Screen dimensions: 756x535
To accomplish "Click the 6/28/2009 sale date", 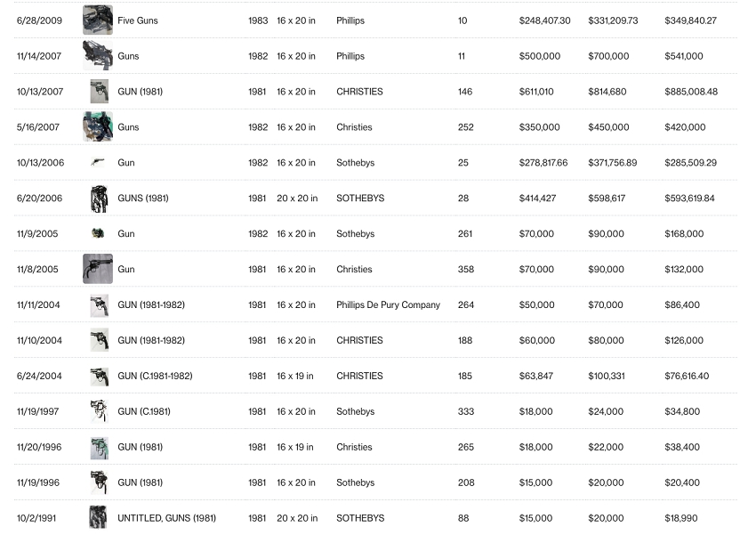I will [x=39, y=20].
